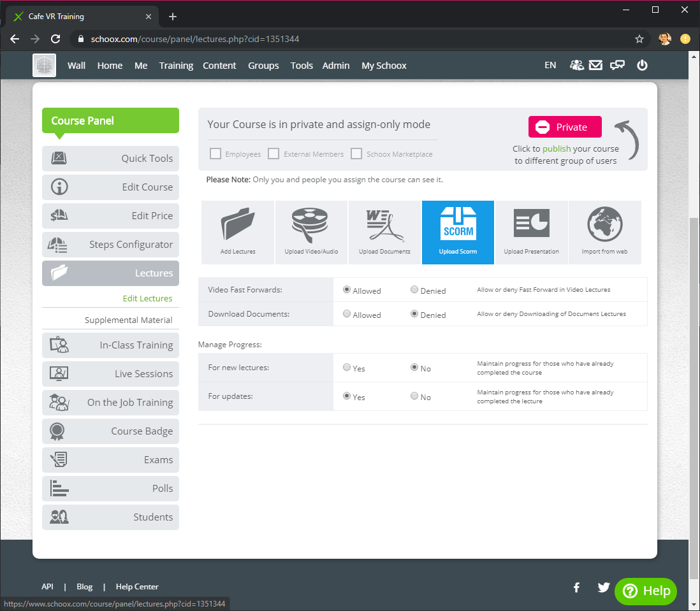Click the Live Sessions icon
This screenshot has width=700, height=611.
[x=59, y=374]
